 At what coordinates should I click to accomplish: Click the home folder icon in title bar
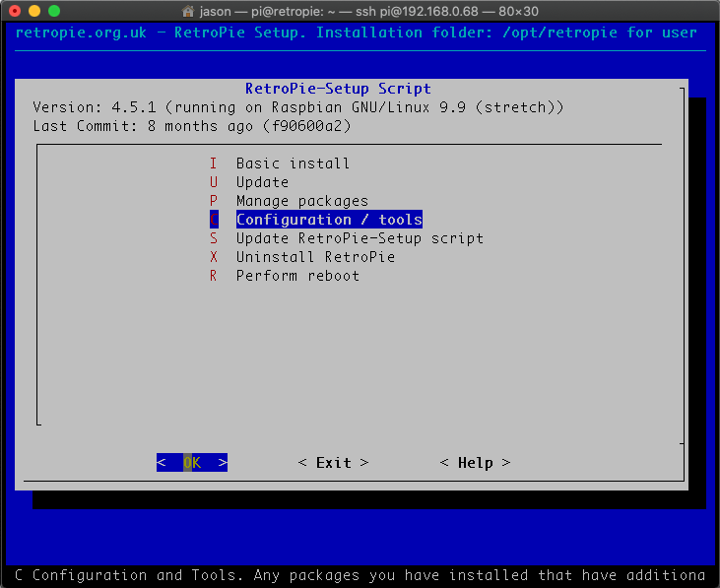coord(189,10)
